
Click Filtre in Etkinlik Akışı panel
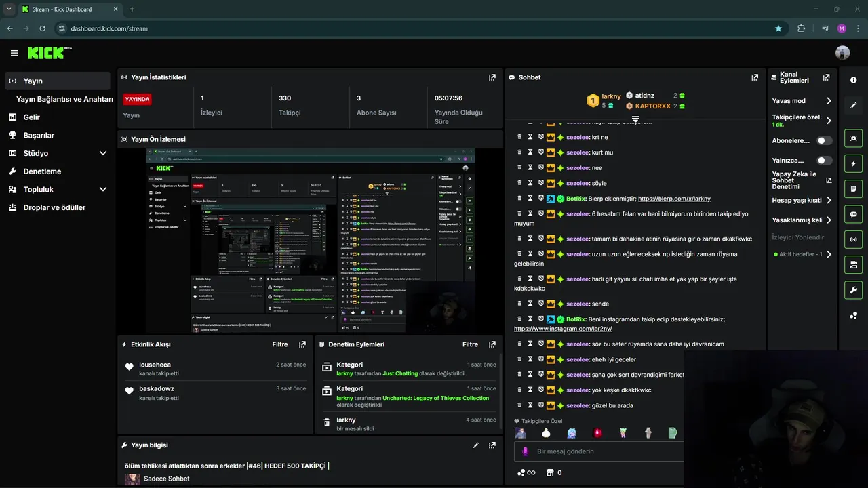point(280,344)
